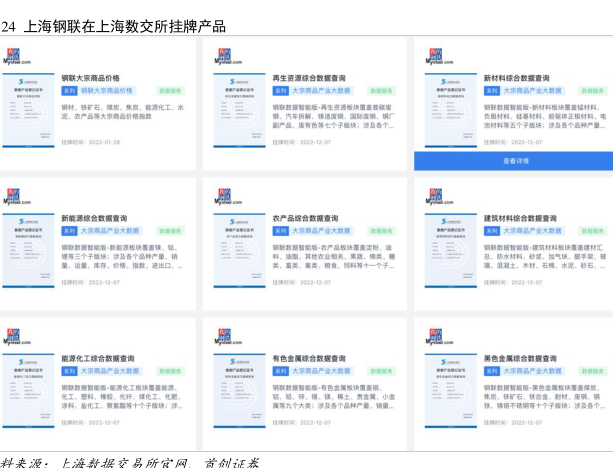Image resolution: width=613 pixels, height=468 pixels.
Task: Open certificate thumbnail for 建筑材料综合数据查询
Action: pyautogui.click(x=451, y=250)
